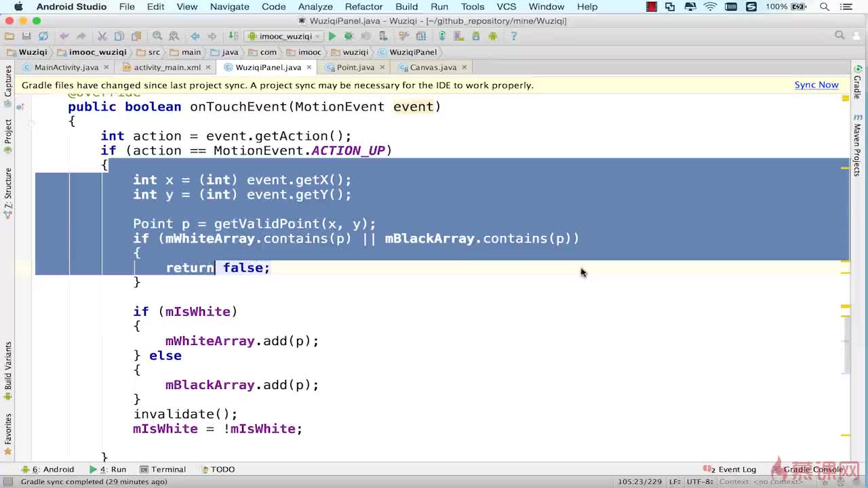This screenshot has height=488, width=868.
Task: Click the Sync Project with Gradle icon
Action: click(x=442, y=36)
